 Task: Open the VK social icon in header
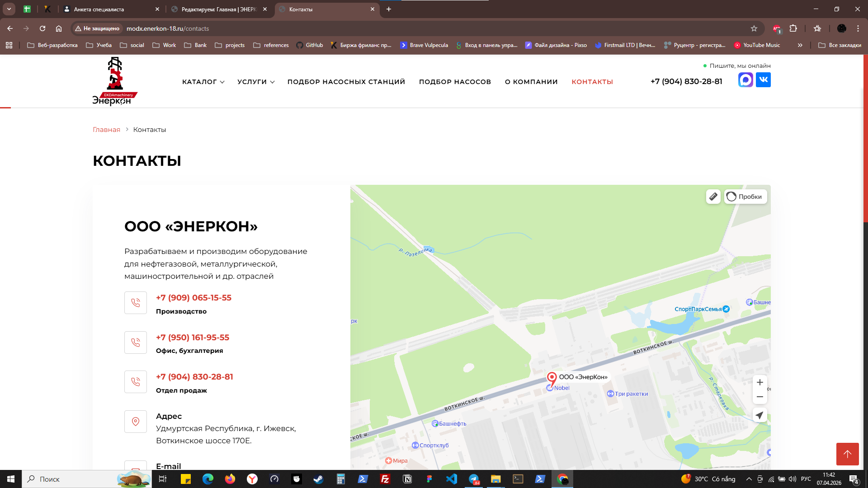[x=763, y=80]
